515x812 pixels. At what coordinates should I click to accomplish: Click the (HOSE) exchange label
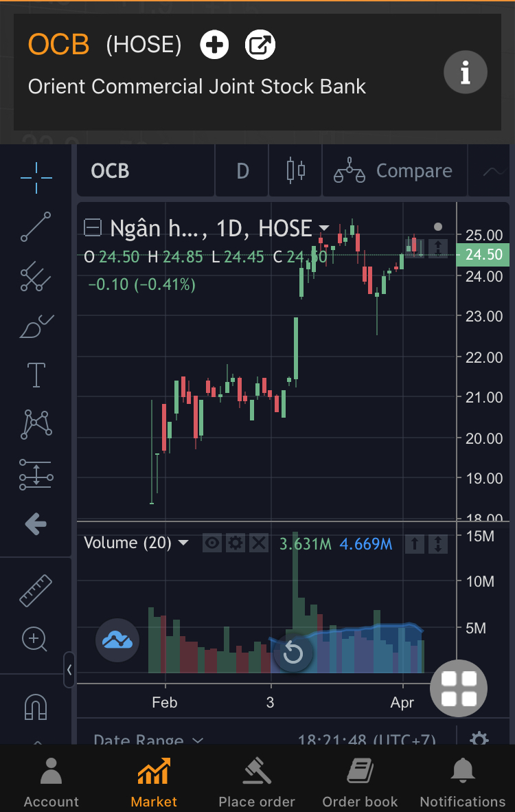point(144,45)
